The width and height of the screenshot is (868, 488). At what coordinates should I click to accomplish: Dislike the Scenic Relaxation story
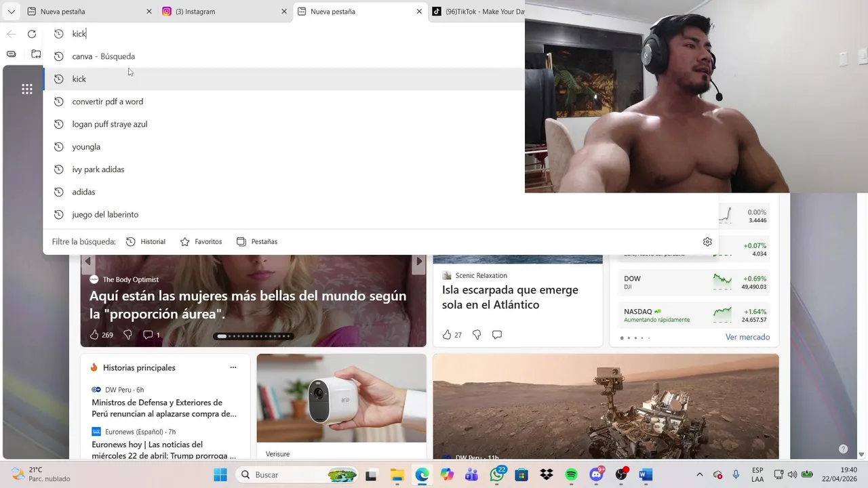pyautogui.click(x=477, y=335)
